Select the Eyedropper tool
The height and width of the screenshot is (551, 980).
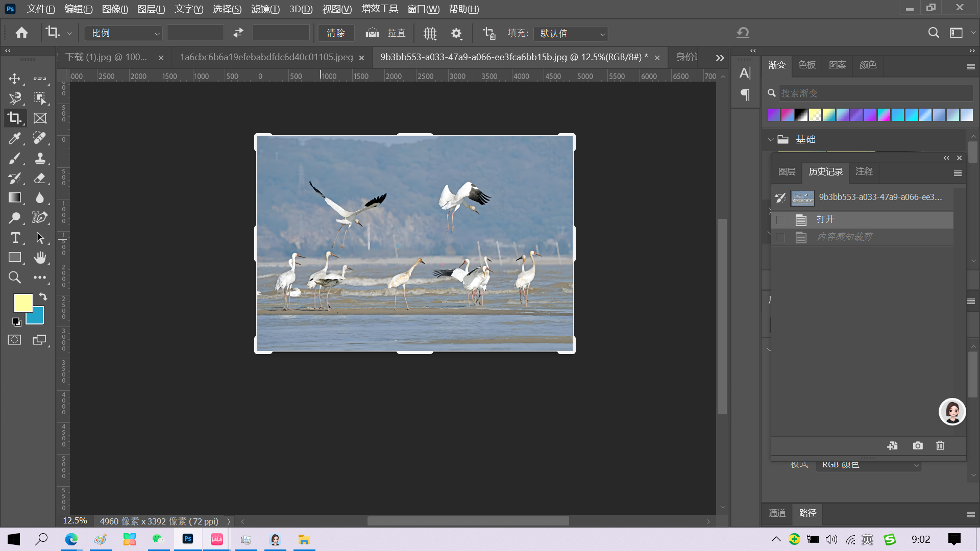tap(14, 138)
